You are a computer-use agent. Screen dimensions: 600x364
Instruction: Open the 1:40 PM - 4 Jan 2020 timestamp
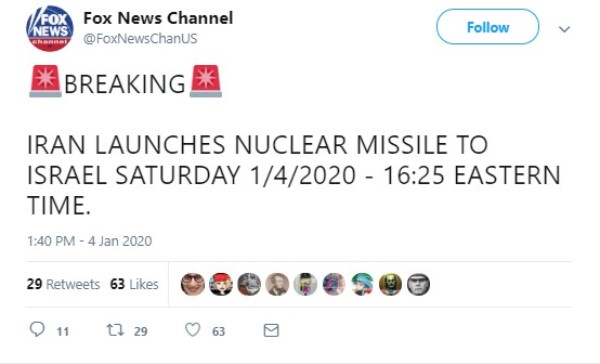[x=90, y=241]
